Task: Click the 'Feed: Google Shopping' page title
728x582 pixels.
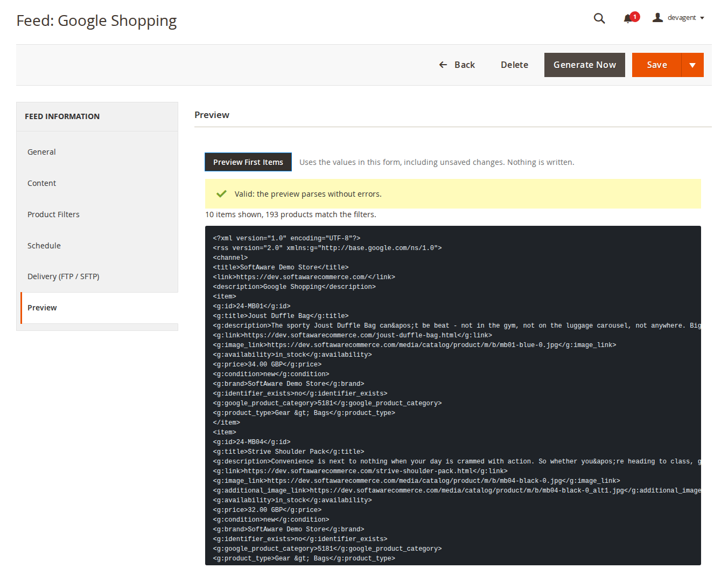Action: coord(96,20)
